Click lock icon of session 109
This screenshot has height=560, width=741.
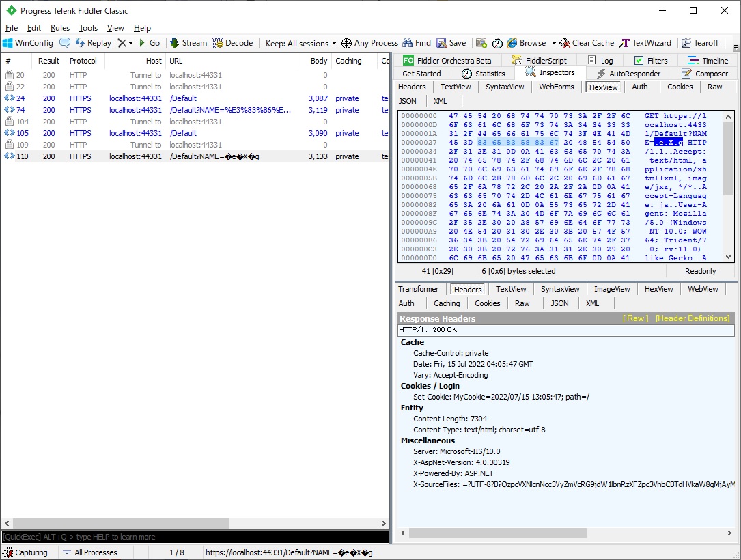click(9, 145)
